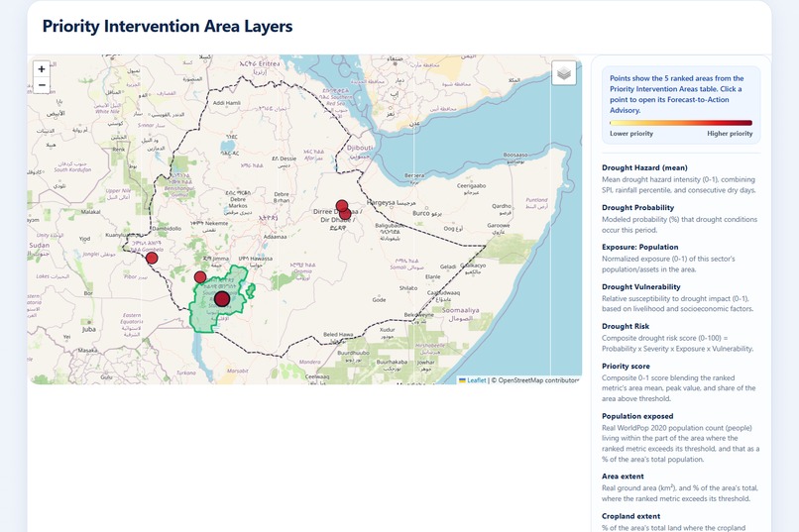Click the priority color gradient legend bar
The image size is (799, 532).
click(681, 123)
